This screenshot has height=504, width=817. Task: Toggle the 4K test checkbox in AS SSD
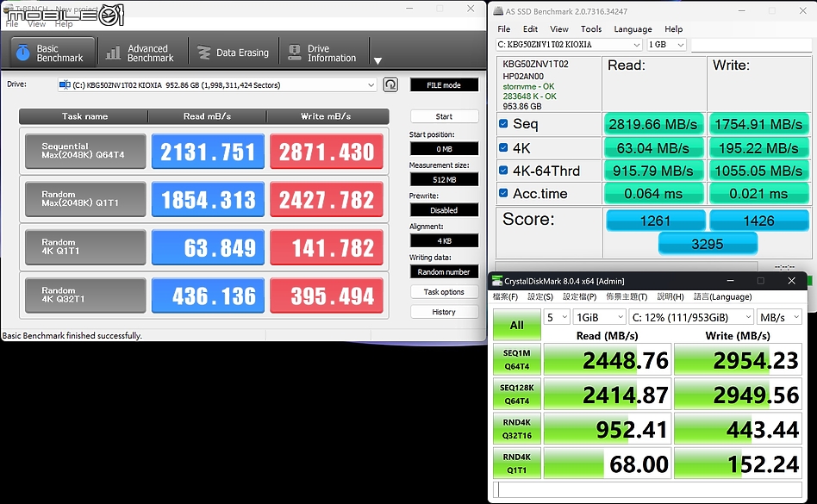tap(503, 147)
